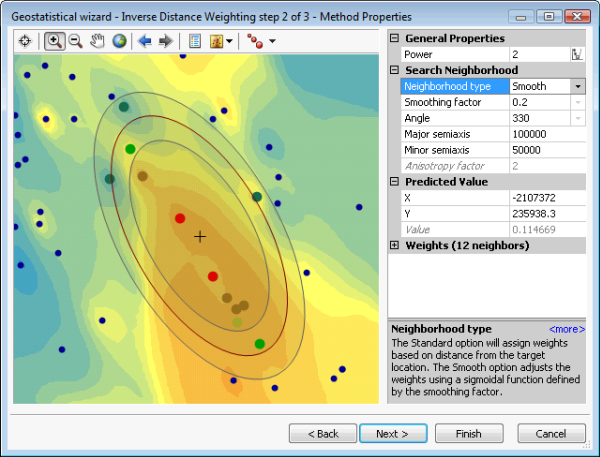The image size is (600, 457).
Task: Collapse the Search Neighborhood section
Action: pyautogui.click(x=394, y=70)
